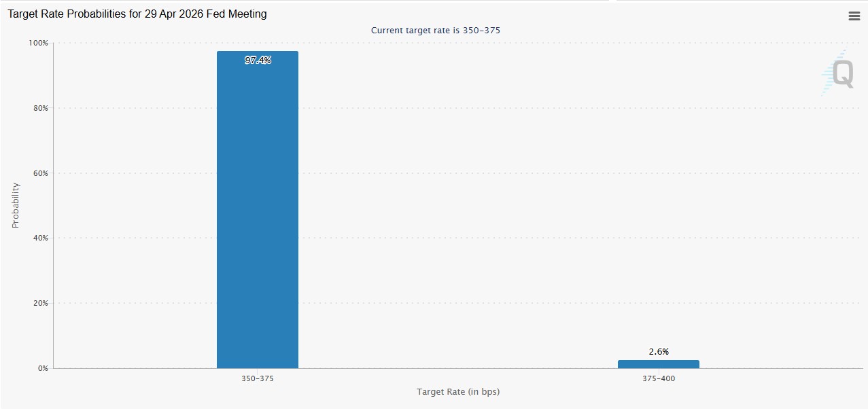This screenshot has height=409, width=868.
Task: Click the 80% y-axis tick label
Action: 39,108
